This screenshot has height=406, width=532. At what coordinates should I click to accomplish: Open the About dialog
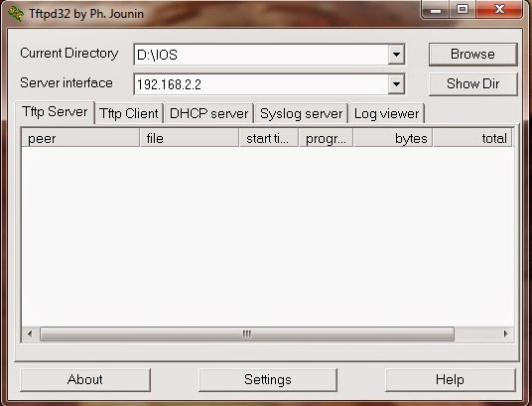(x=85, y=380)
